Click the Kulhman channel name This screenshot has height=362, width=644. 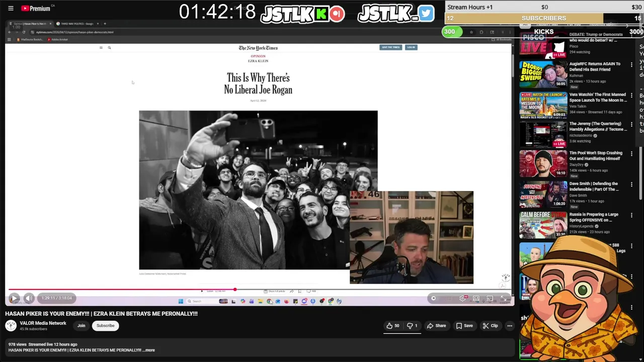pyautogui.click(x=576, y=75)
